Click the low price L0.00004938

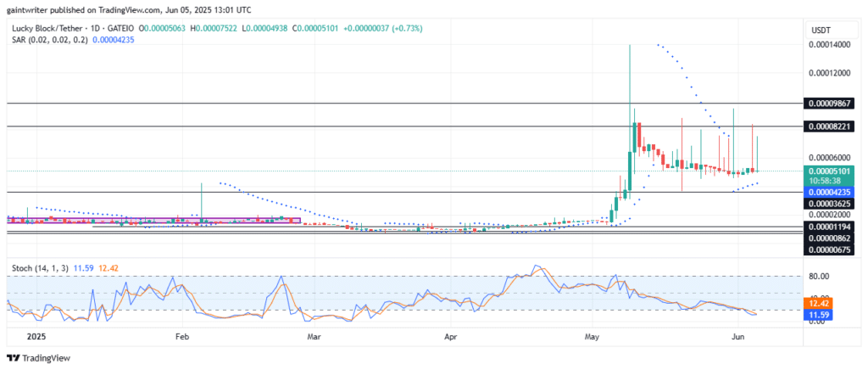pos(264,28)
